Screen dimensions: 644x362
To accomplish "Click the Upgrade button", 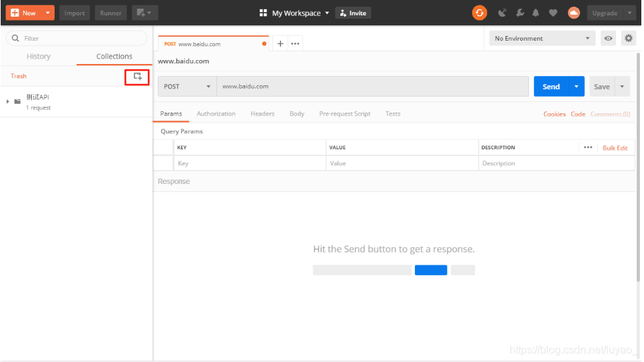I will point(605,13).
